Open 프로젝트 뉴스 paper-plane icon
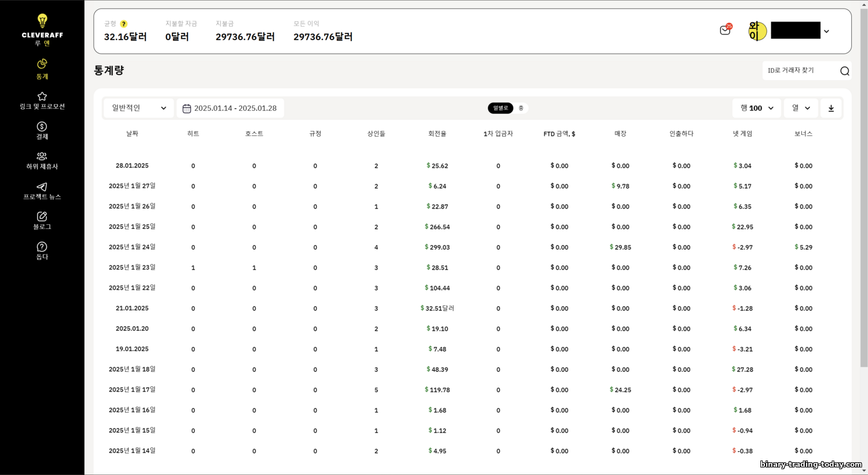 [42, 187]
